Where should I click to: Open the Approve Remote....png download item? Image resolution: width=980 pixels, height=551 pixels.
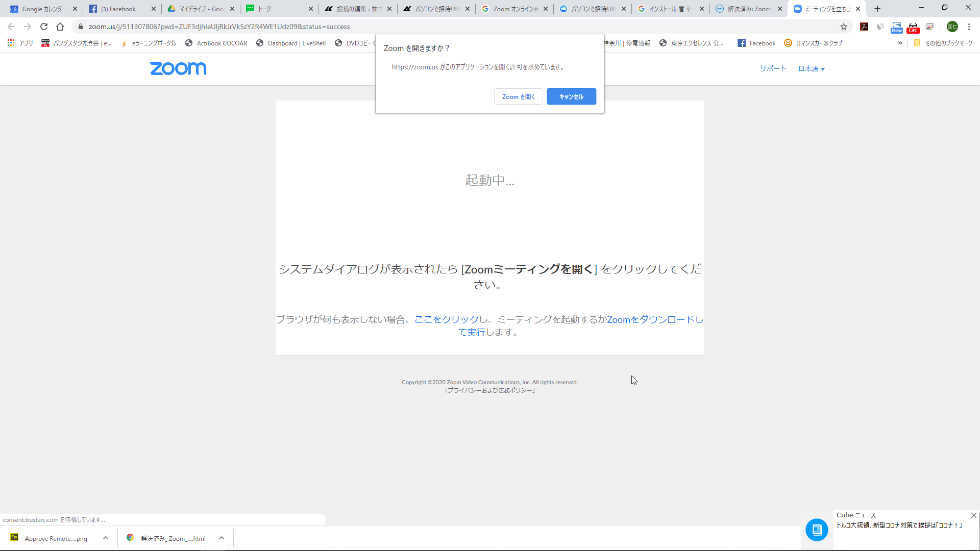[50, 538]
